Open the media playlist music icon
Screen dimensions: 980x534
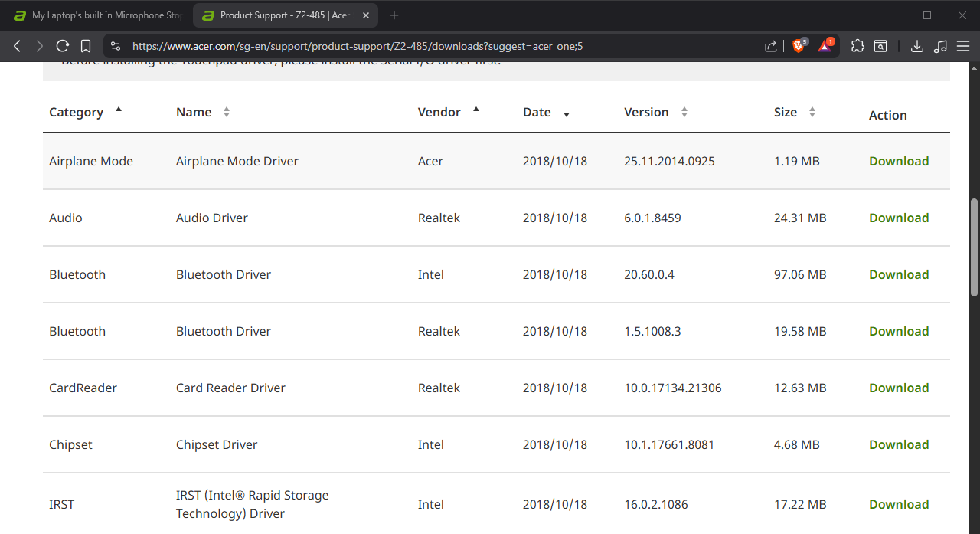tap(940, 46)
